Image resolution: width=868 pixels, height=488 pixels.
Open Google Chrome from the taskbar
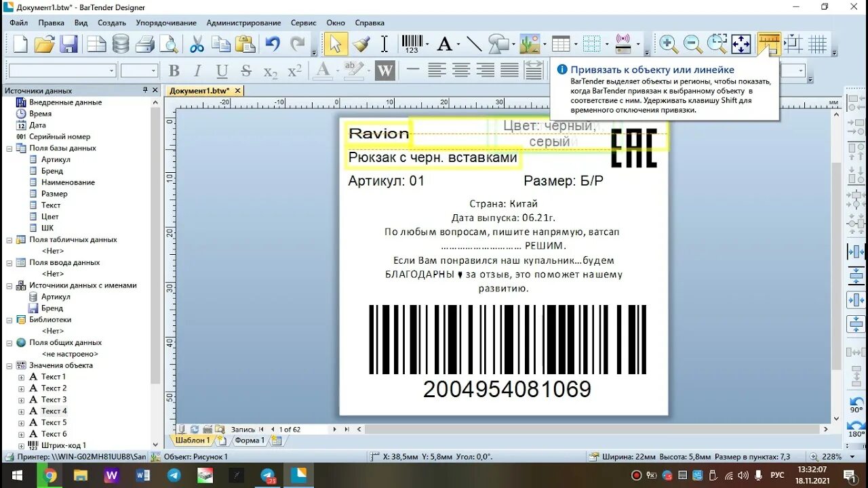point(50,476)
